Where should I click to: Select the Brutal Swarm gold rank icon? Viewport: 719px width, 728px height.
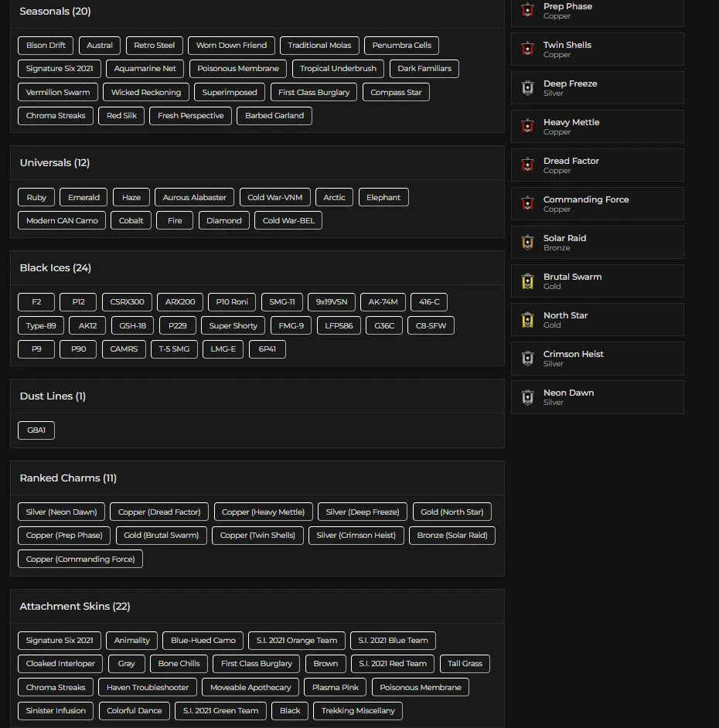528,281
